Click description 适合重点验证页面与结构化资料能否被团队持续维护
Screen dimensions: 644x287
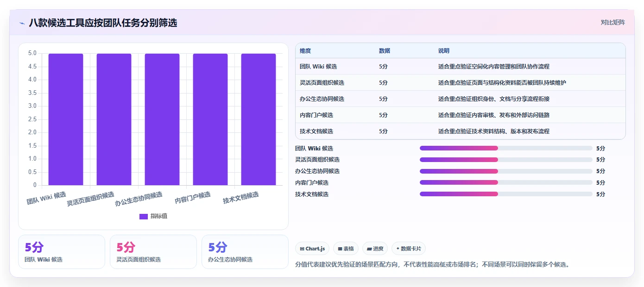(502, 83)
